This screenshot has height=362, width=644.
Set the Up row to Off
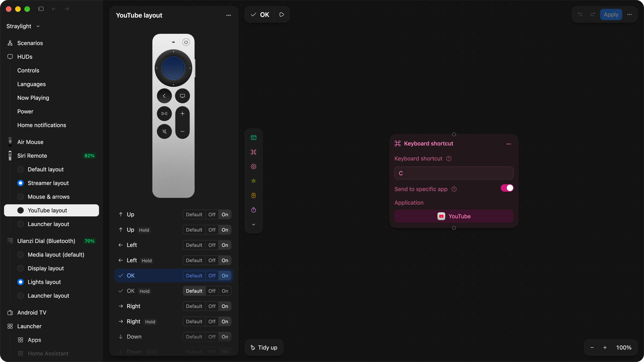click(x=212, y=215)
